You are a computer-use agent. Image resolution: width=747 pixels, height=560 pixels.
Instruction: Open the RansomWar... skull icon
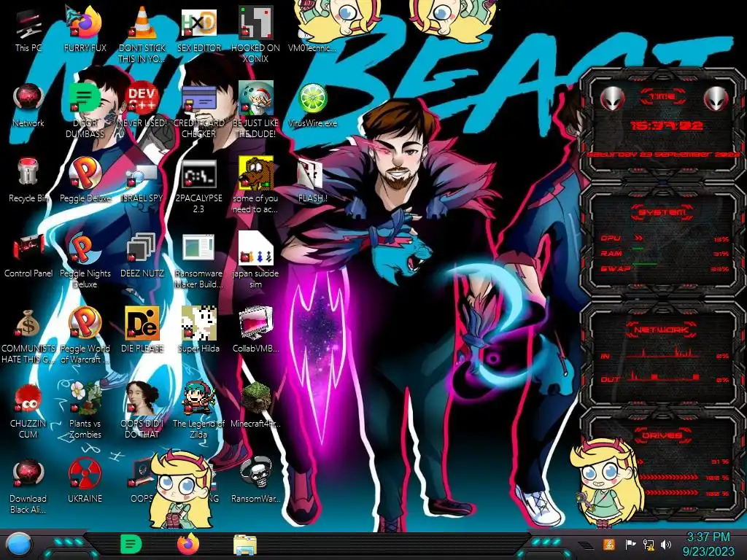coord(255,481)
